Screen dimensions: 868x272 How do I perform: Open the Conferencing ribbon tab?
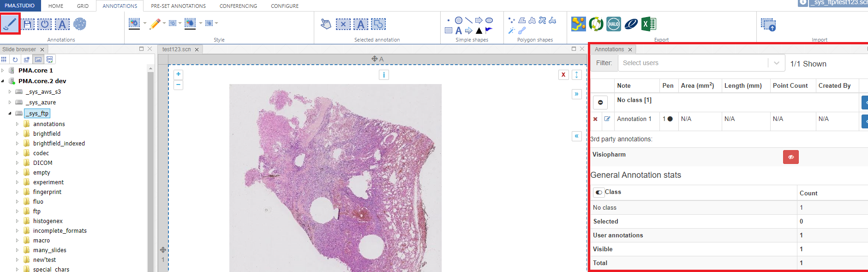point(238,6)
